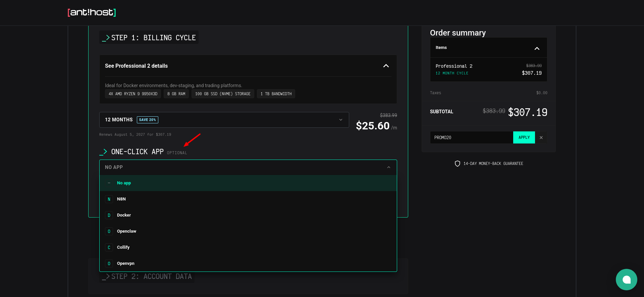Select Openclaw one-click app

point(248,231)
